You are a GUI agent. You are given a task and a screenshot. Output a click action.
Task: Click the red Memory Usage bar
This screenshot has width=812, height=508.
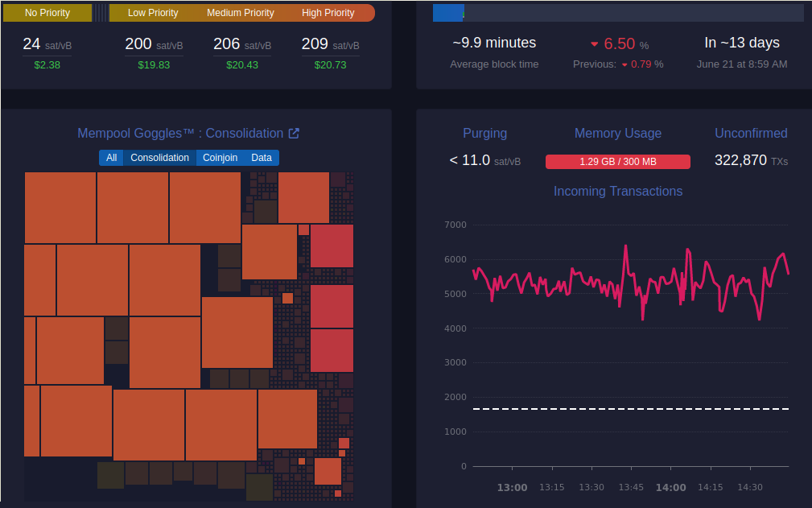[617, 162]
